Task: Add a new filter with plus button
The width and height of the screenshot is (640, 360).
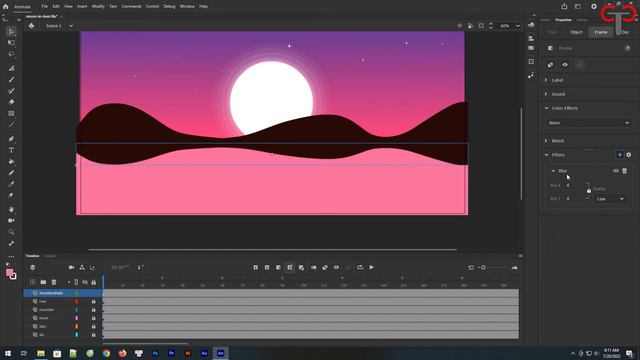Action: coord(620,155)
